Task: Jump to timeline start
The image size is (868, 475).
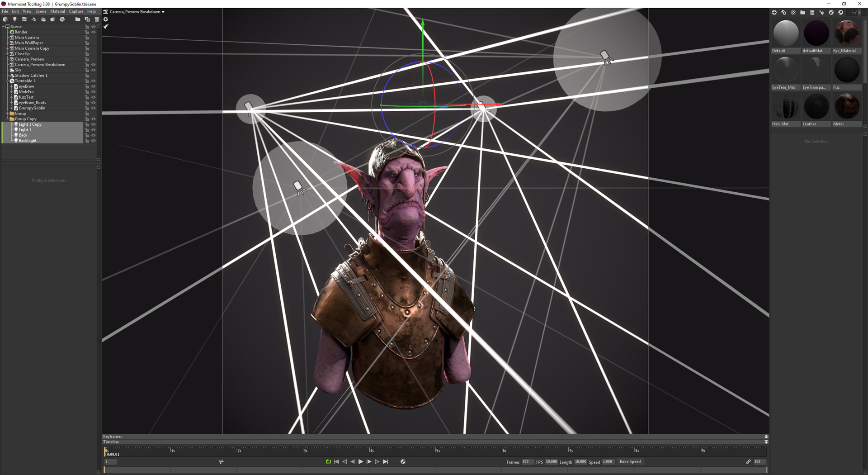Action: [x=336, y=462]
